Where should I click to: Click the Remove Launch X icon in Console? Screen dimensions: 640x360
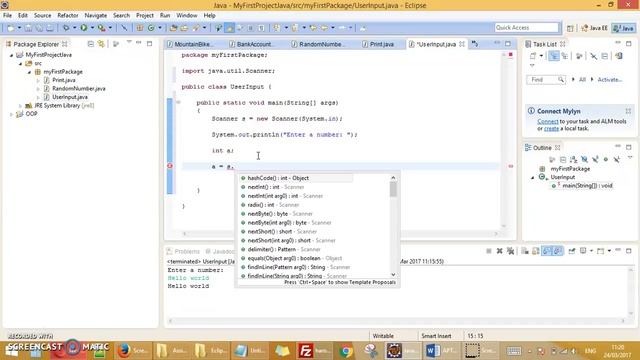499,251
